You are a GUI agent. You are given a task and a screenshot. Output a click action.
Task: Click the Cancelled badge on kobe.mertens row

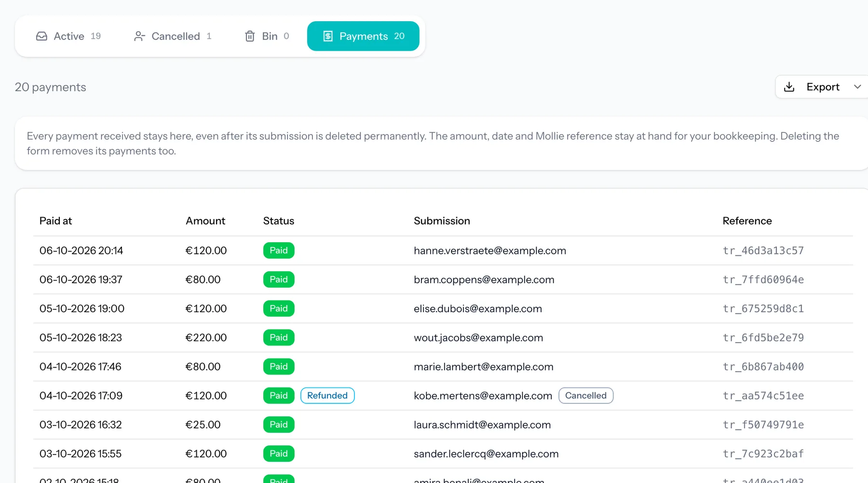[586, 396]
